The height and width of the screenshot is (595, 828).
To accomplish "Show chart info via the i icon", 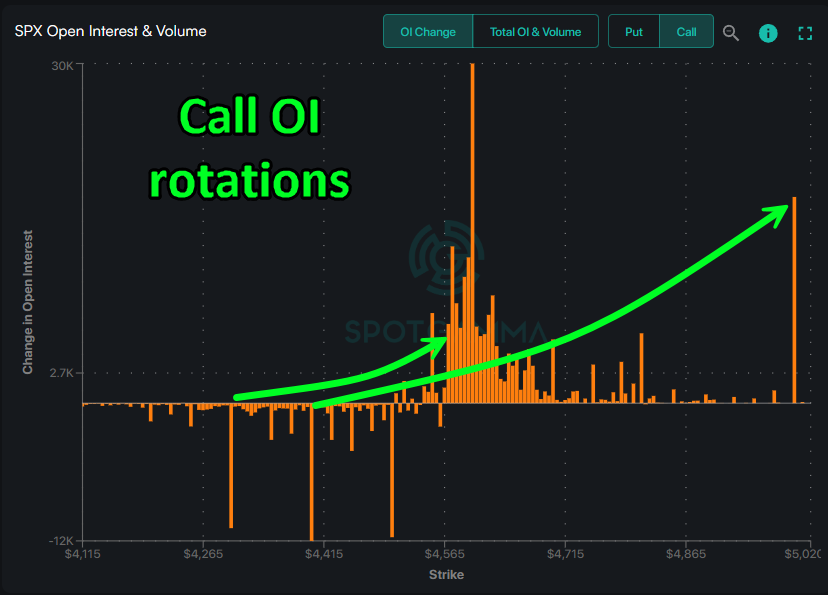I will 768,33.
